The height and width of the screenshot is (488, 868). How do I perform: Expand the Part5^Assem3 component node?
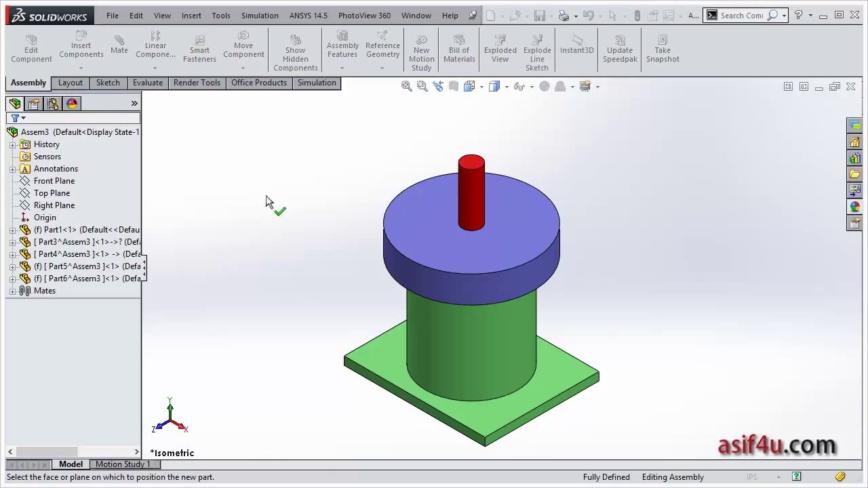click(x=12, y=266)
